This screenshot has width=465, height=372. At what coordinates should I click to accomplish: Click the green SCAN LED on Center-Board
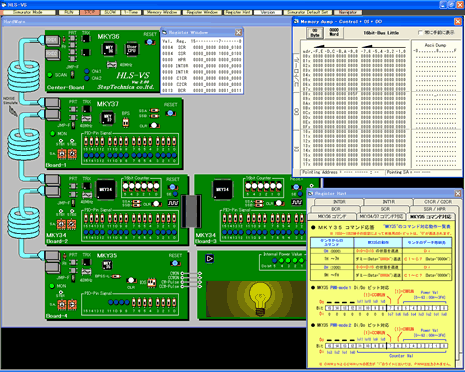[x=50, y=75]
